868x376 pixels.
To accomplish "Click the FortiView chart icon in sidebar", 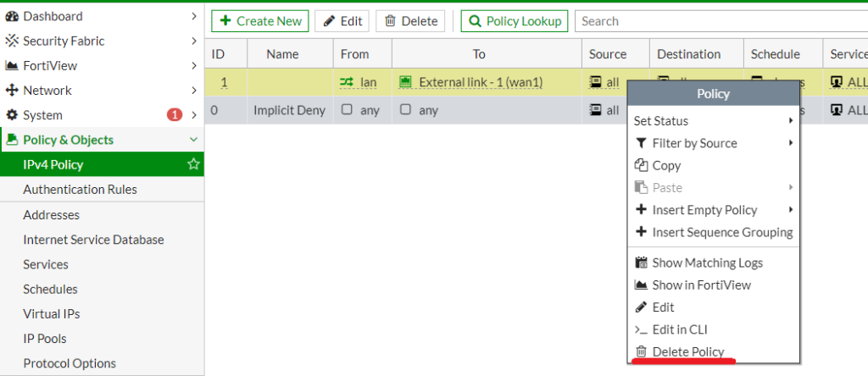I will click(x=12, y=66).
